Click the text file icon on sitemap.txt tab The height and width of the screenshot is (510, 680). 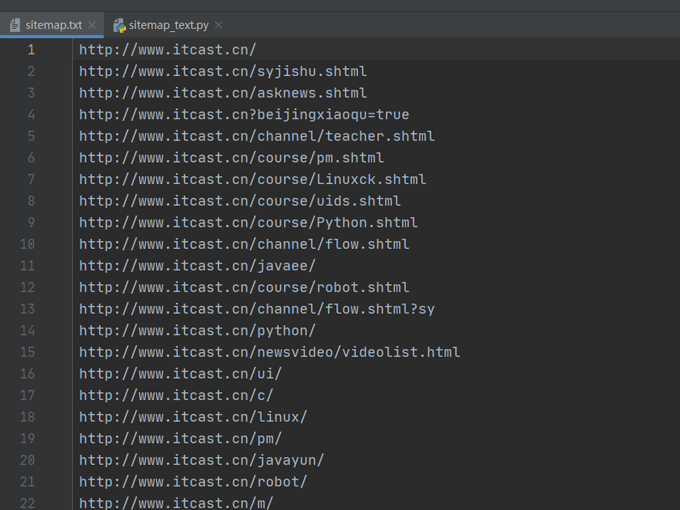point(15,25)
